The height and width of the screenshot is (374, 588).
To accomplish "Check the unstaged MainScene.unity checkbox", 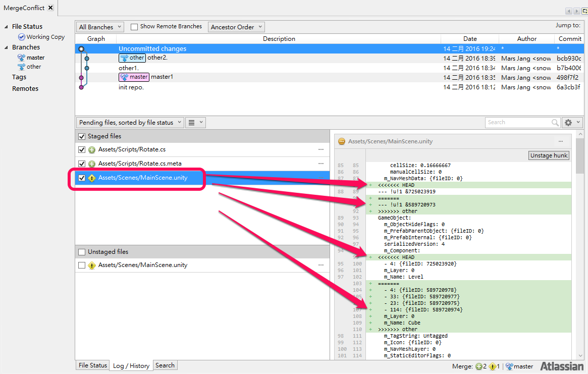I will coord(82,264).
